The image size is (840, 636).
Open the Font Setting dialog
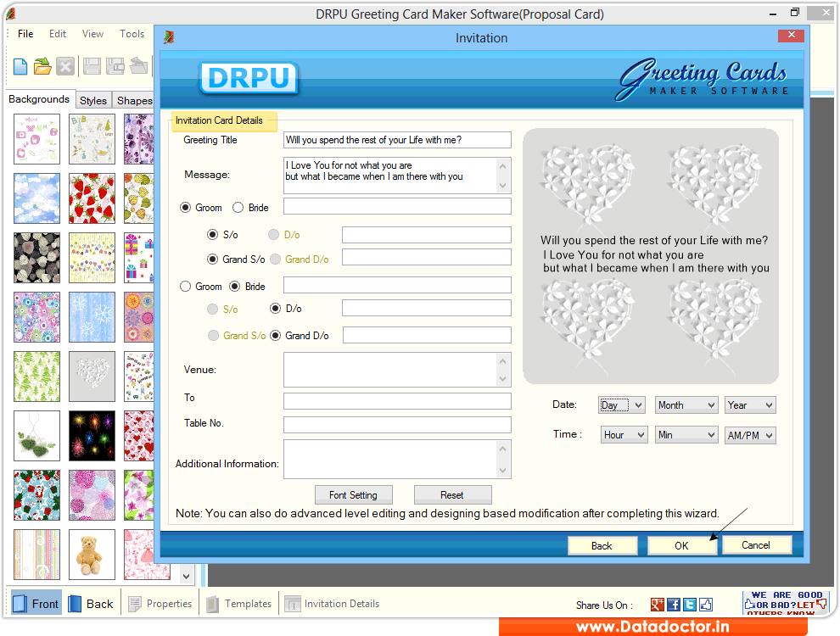click(354, 494)
